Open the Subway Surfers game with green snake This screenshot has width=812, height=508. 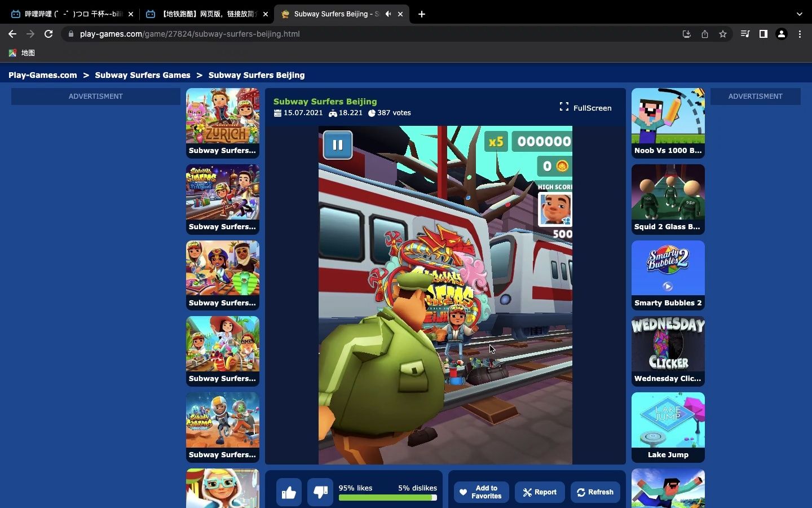(x=223, y=275)
